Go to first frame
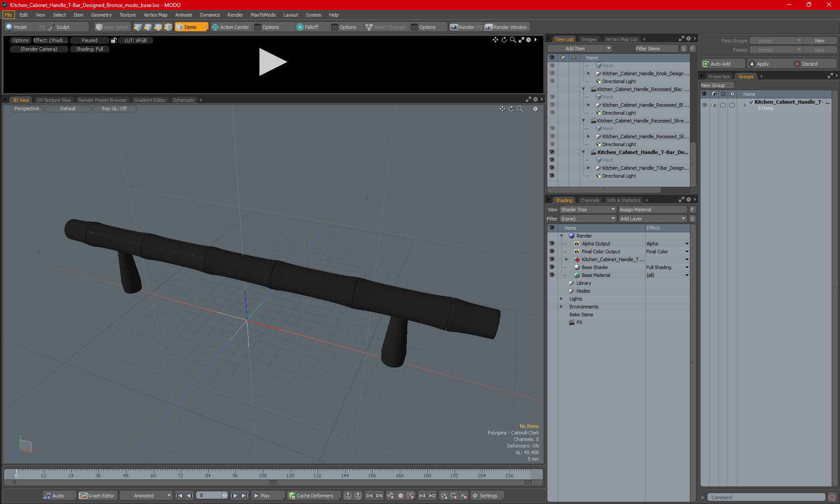The image size is (840, 504). tap(179, 496)
